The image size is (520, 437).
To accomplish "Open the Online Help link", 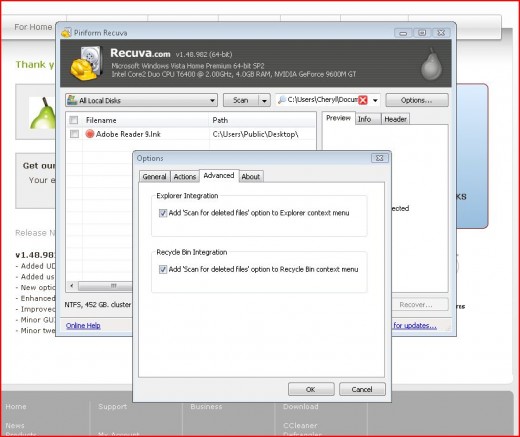I will 83,326.
